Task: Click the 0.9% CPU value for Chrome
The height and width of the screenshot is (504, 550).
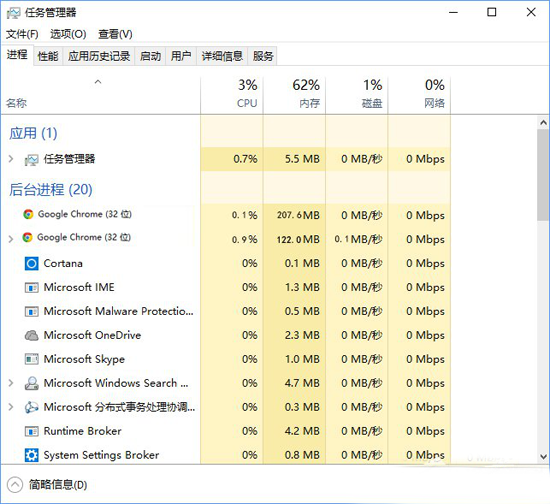Action: click(x=244, y=239)
